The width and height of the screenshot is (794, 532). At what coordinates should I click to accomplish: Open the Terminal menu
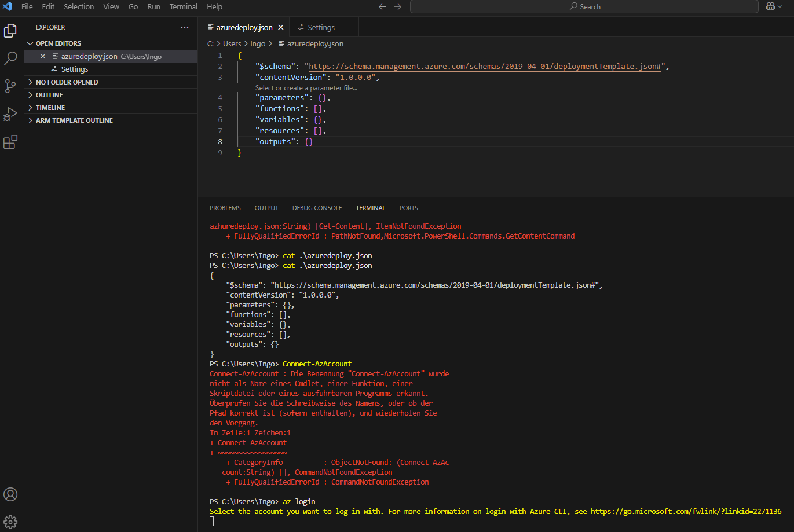click(x=183, y=6)
